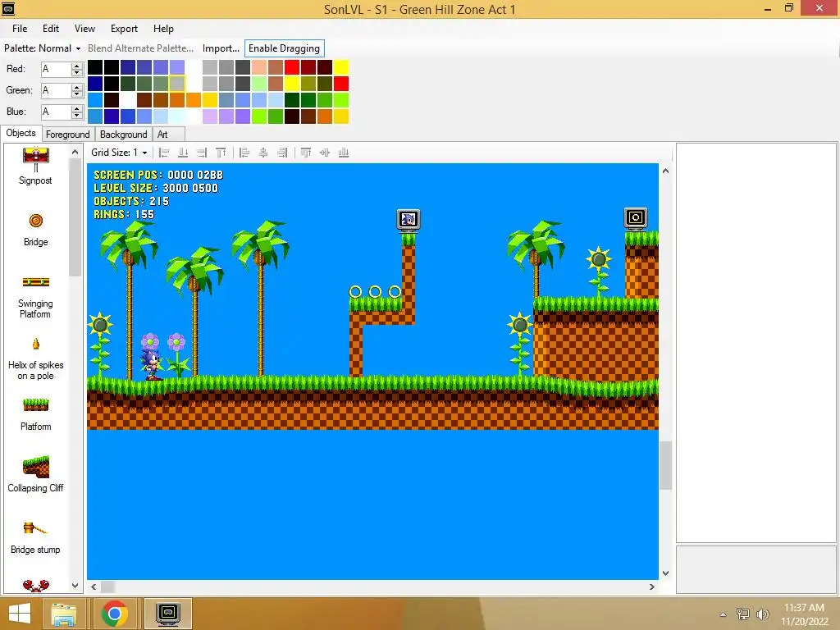Open the Help menu
Screen dimensions: 840x630
pos(163,29)
